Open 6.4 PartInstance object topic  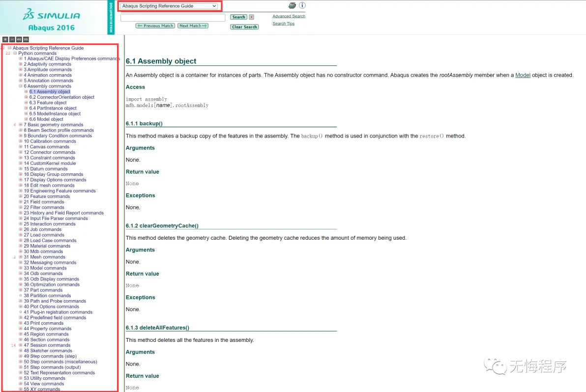tap(53, 108)
